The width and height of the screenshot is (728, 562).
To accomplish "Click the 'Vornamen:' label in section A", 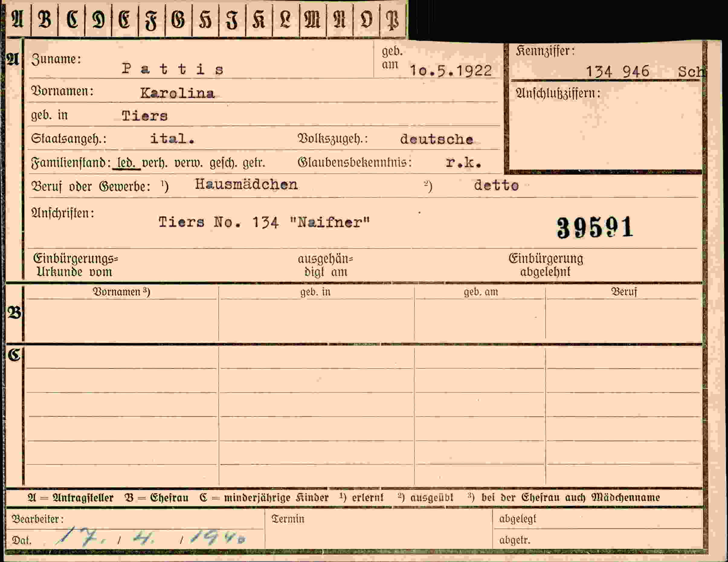I will coord(62,91).
